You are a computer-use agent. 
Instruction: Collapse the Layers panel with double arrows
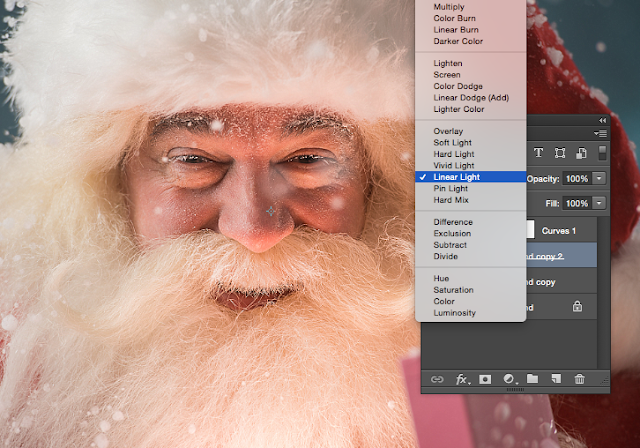[602, 120]
